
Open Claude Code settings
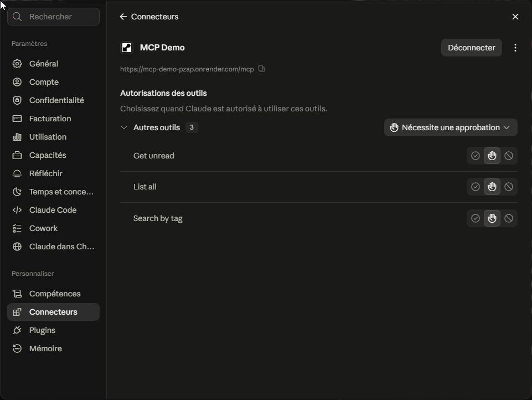tap(53, 210)
